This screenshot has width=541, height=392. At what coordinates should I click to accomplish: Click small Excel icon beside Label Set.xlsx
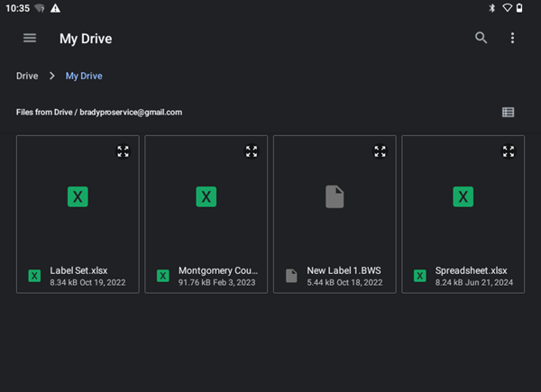[34, 276]
